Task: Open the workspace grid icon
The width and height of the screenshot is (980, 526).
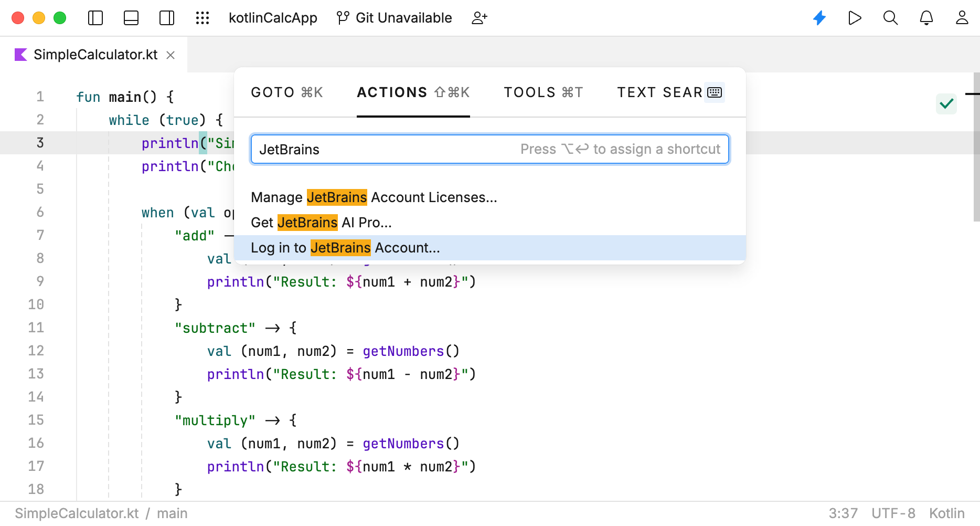Action: click(x=203, y=17)
